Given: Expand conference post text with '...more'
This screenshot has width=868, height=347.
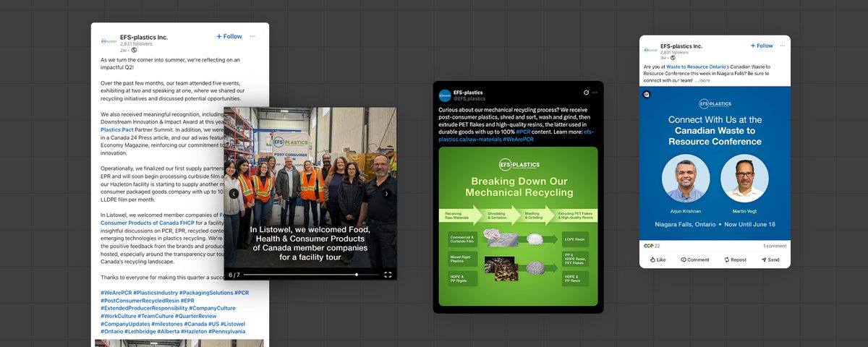Looking at the screenshot, I should (x=702, y=81).
